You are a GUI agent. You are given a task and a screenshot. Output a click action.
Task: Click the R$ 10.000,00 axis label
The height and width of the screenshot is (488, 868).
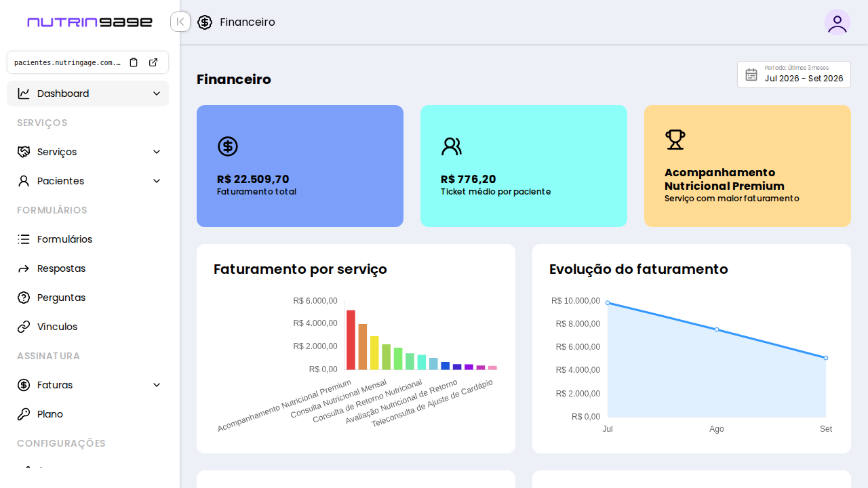[x=576, y=301]
